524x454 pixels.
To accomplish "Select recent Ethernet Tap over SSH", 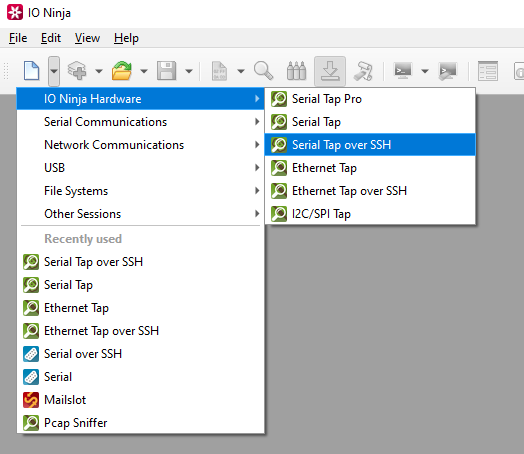I will 140,331.
